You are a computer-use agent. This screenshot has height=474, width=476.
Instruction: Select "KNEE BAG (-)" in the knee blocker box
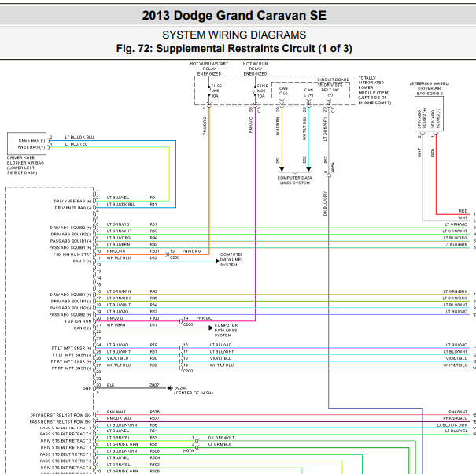[x=32, y=140]
